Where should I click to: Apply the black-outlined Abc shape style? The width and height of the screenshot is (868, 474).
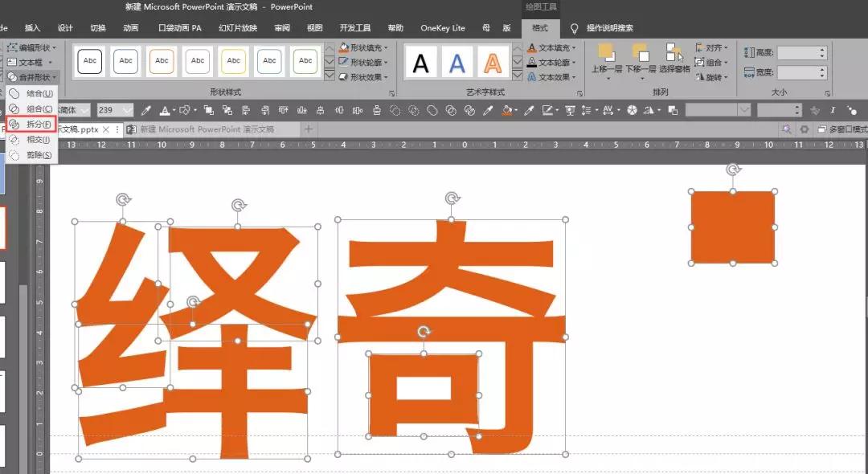[x=90, y=61]
